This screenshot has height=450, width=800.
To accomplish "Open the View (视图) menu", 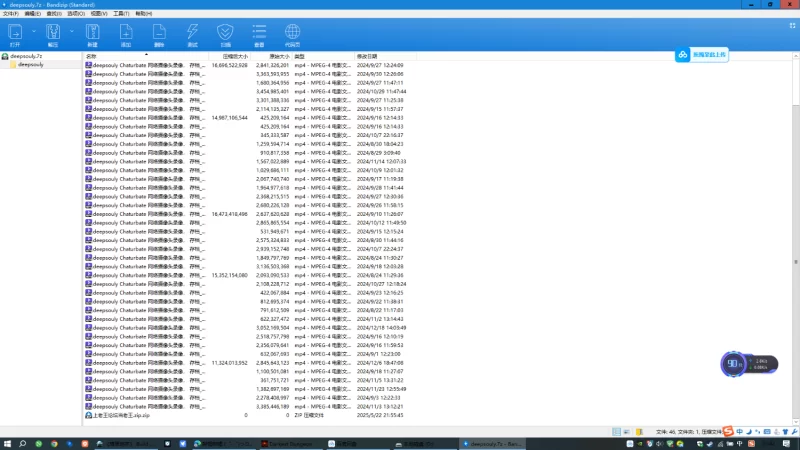I will [98, 14].
